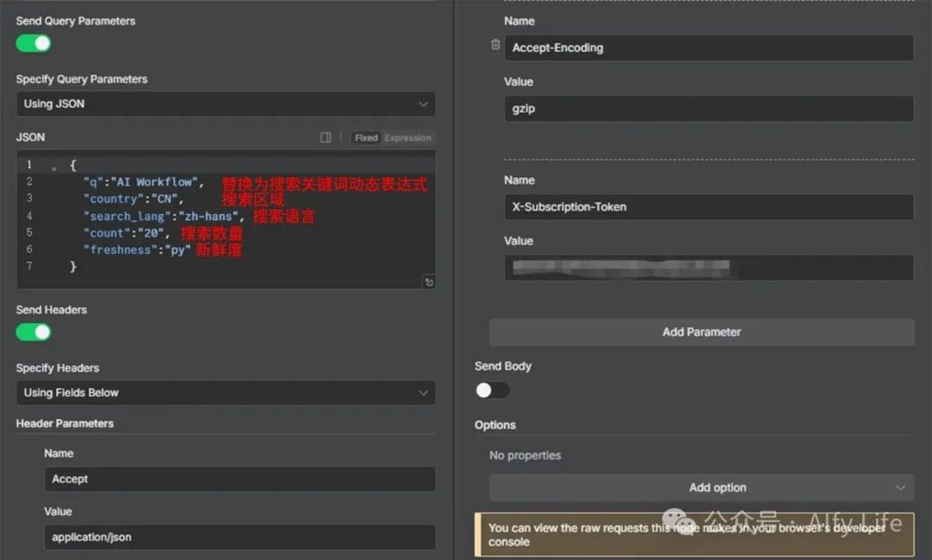Click the Value field containing gzip
The width and height of the screenshot is (932, 560).
pyautogui.click(x=709, y=109)
